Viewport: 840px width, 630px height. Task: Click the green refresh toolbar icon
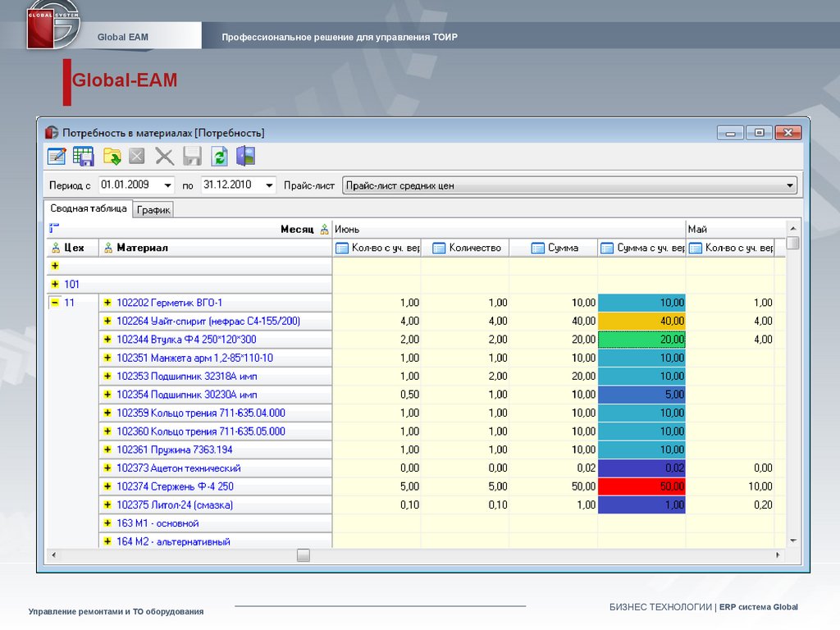pos(219,156)
